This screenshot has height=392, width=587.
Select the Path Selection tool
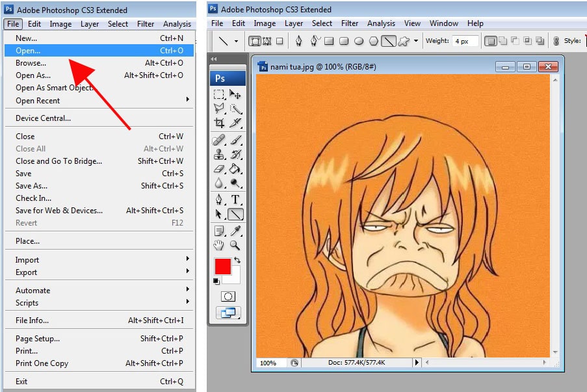(x=219, y=214)
